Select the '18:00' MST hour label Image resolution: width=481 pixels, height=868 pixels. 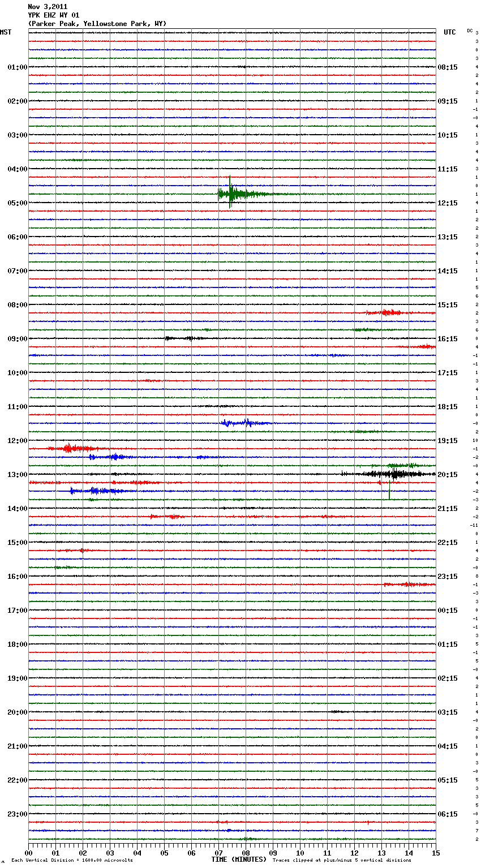(17, 644)
